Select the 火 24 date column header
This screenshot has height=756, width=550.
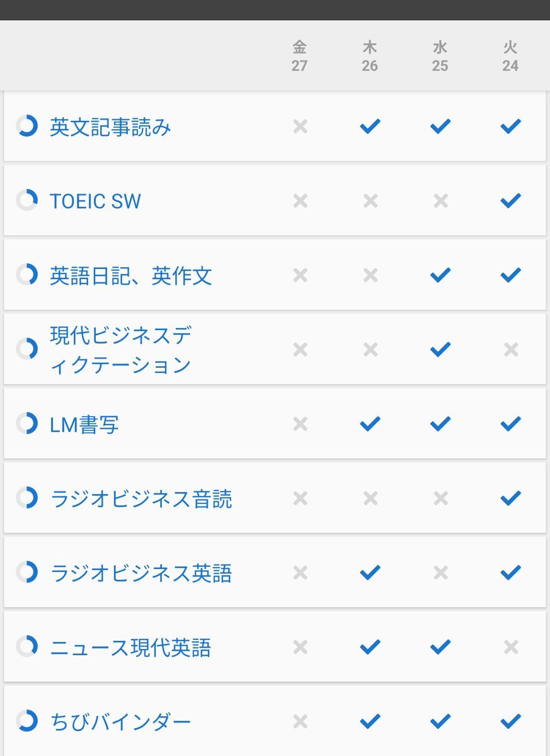point(510,56)
